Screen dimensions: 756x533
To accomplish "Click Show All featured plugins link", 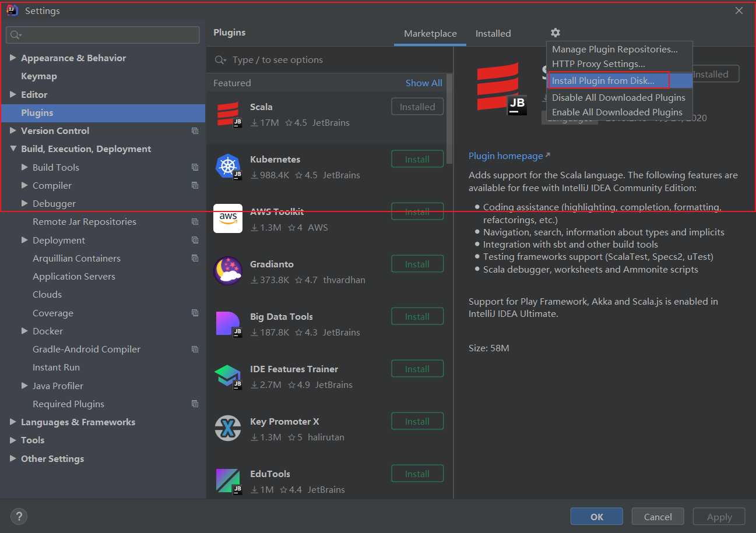I will pos(424,83).
